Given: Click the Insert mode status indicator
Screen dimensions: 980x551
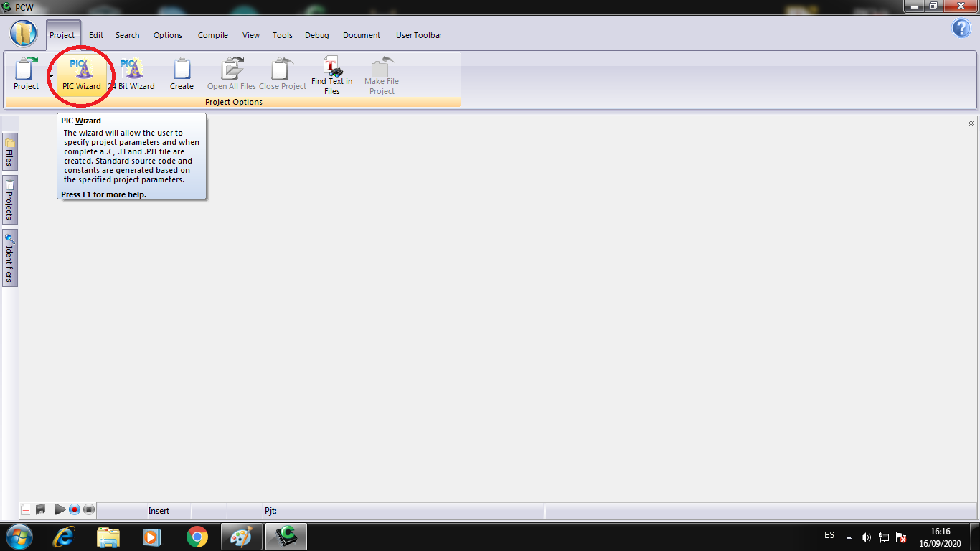Looking at the screenshot, I should tap(159, 511).
